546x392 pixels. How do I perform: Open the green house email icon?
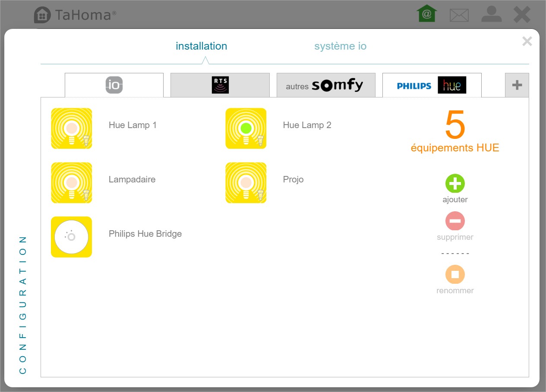(x=426, y=14)
